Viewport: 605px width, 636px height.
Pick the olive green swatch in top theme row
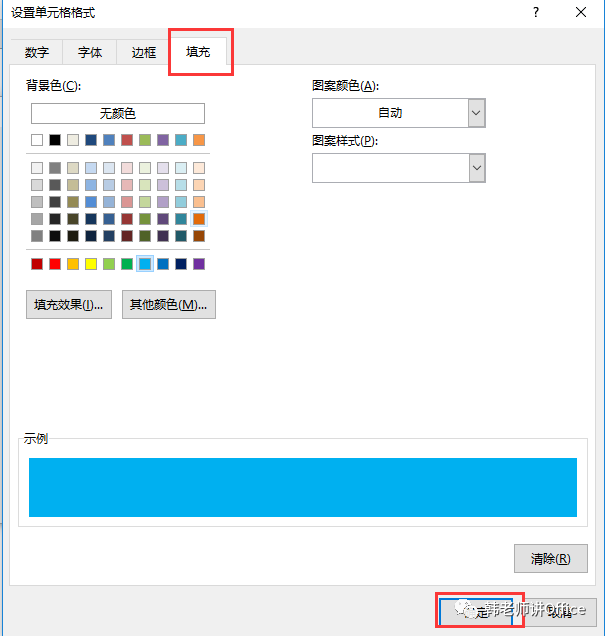click(145, 140)
